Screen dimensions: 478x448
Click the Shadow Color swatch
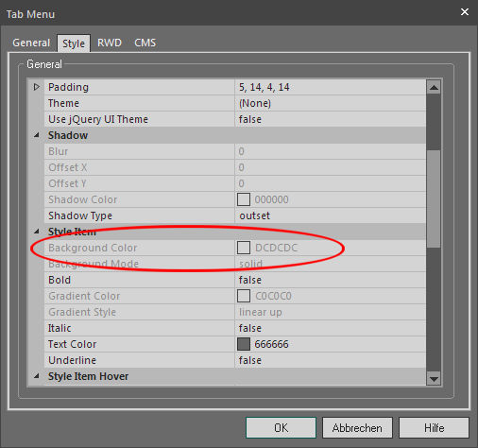pyautogui.click(x=244, y=199)
